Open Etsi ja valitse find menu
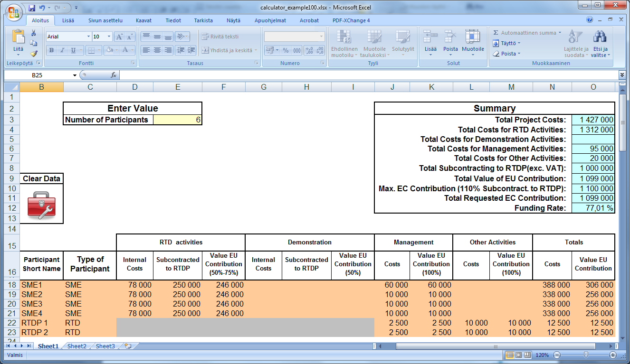Viewport: 630px width, 364px height. click(600, 44)
